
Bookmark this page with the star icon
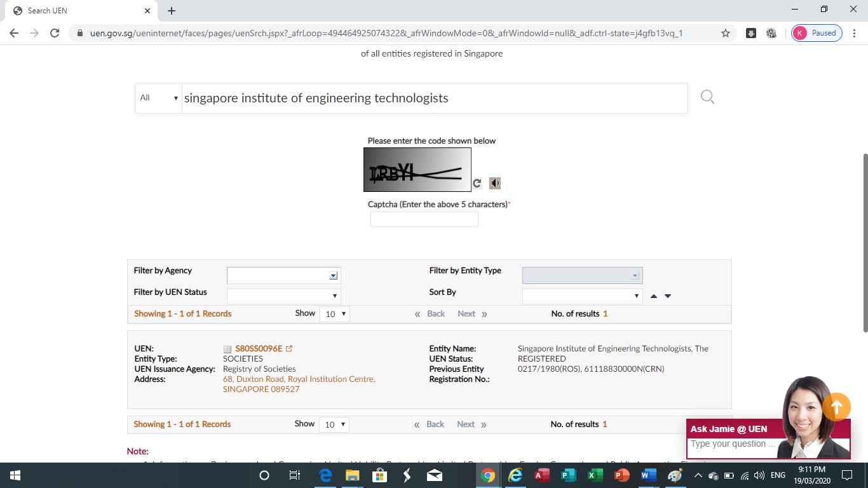(x=726, y=33)
